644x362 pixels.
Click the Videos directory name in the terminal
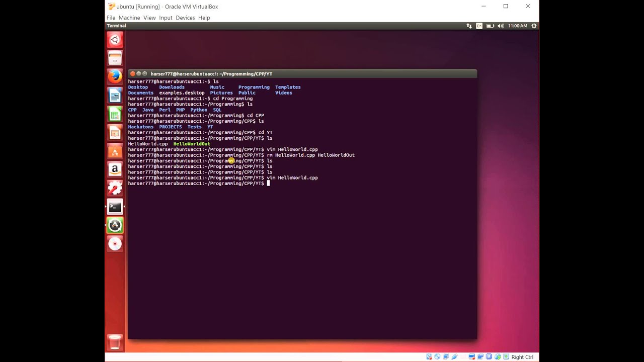[284, 93]
